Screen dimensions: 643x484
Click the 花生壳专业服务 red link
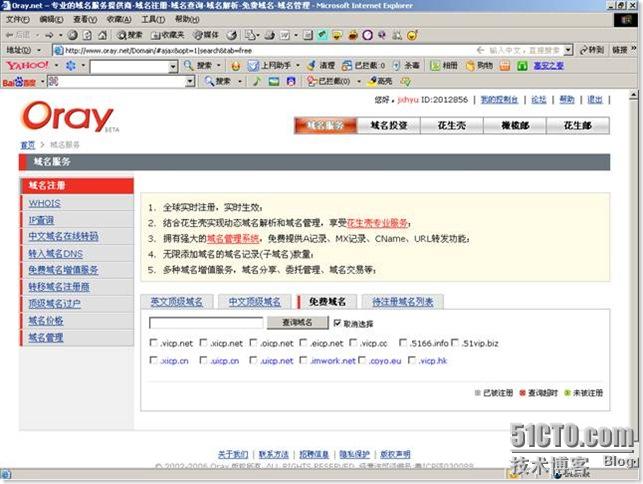point(377,223)
